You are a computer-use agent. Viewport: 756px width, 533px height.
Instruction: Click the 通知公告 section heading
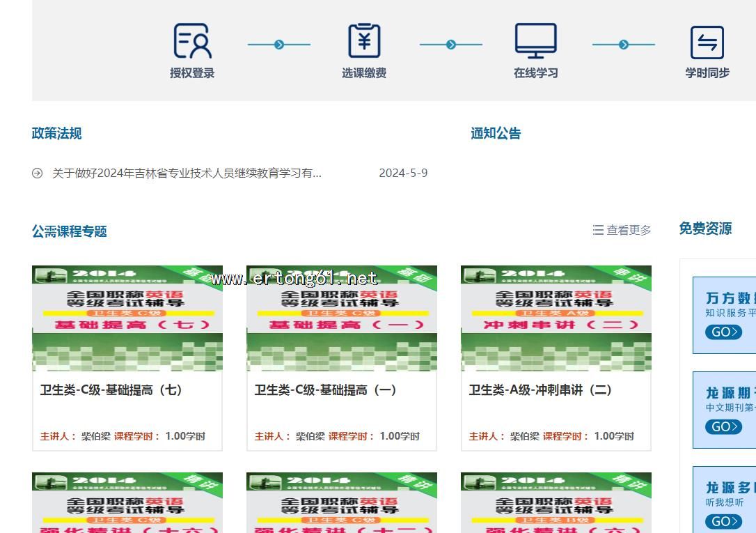[496, 133]
